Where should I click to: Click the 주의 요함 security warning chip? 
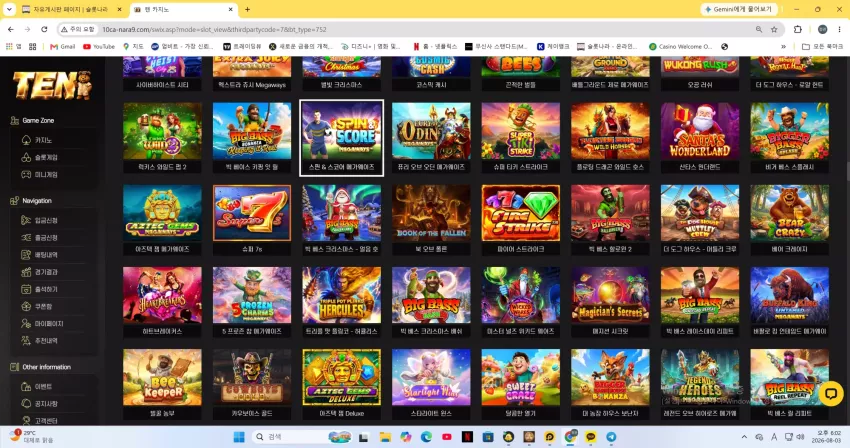[78, 29]
